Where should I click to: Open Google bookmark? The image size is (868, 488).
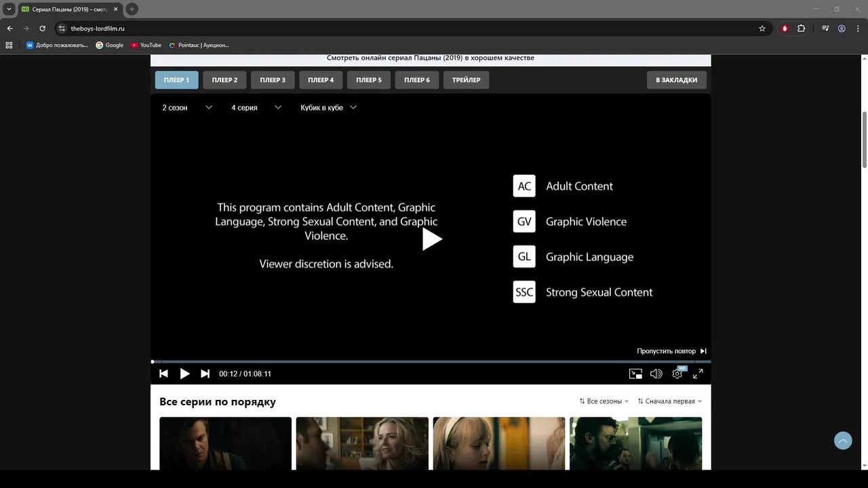(110, 45)
